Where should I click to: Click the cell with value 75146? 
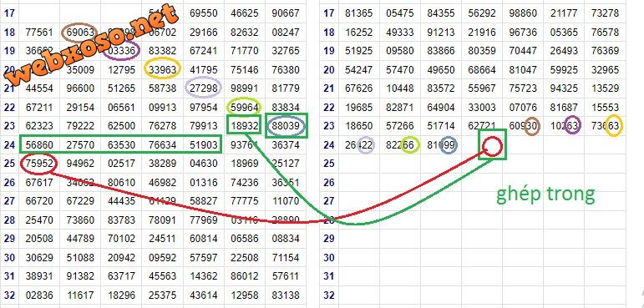tap(245, 69)
